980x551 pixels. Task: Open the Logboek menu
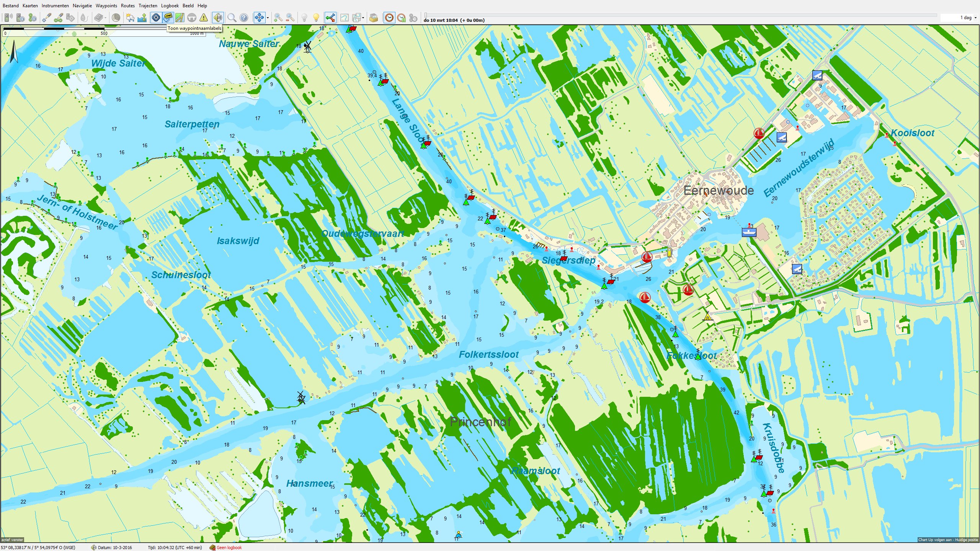pos(170,6)
